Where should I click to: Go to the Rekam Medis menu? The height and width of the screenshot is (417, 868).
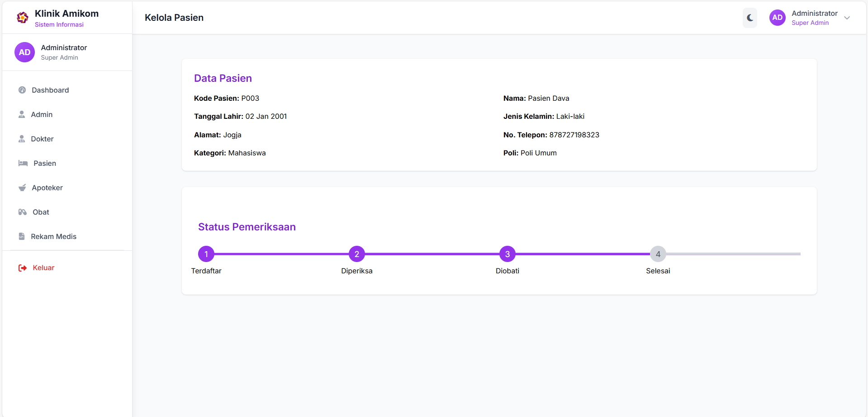[53, 236]
